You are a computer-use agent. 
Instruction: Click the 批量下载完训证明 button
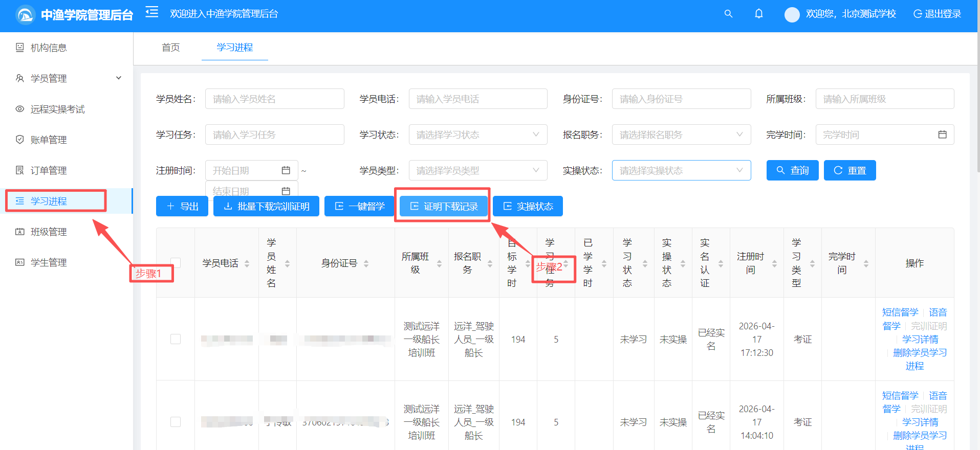click(266, 206)
